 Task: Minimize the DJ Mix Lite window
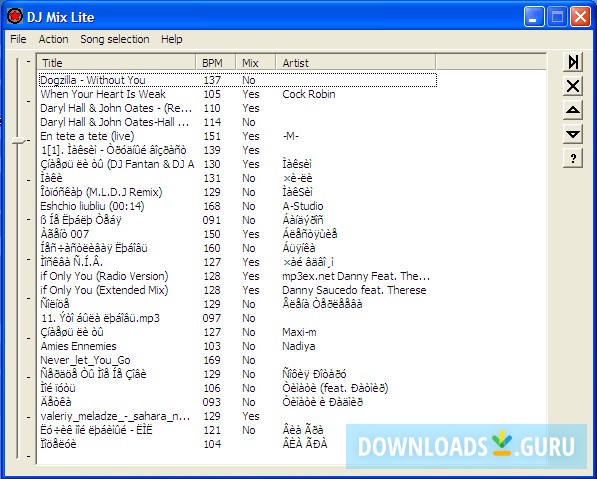click(x=533, y=17)
